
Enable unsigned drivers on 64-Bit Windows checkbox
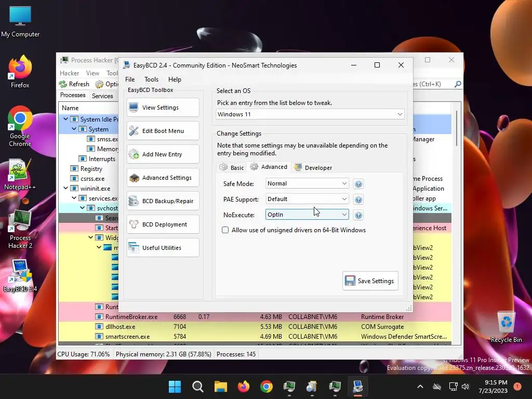click(x=225, y=230)
